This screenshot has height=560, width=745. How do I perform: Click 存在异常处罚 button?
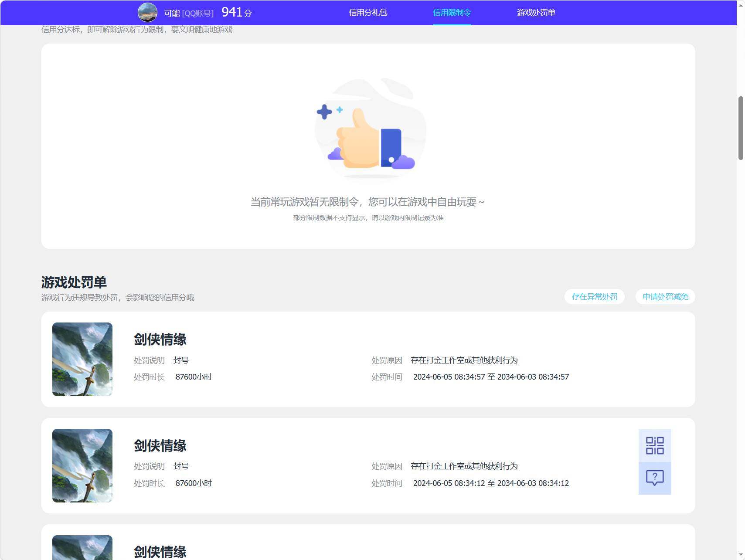(595, 297)
